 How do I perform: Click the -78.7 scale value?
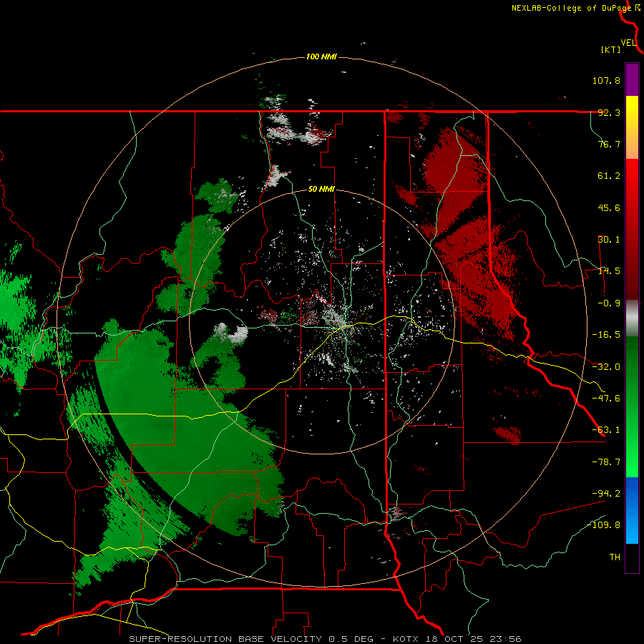click(x=606, y=462)
